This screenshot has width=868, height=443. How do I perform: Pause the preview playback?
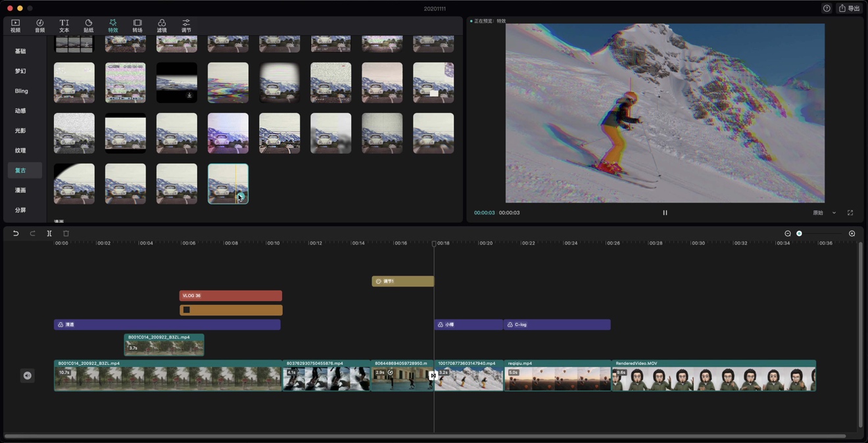pyautogui.click(x=665, y=213)
